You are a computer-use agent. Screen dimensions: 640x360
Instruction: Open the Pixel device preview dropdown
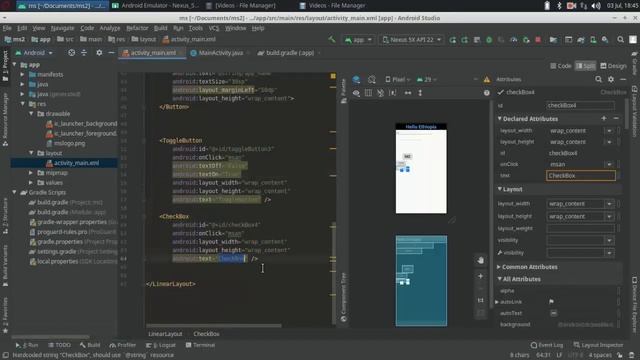click(x=397, y=80)
